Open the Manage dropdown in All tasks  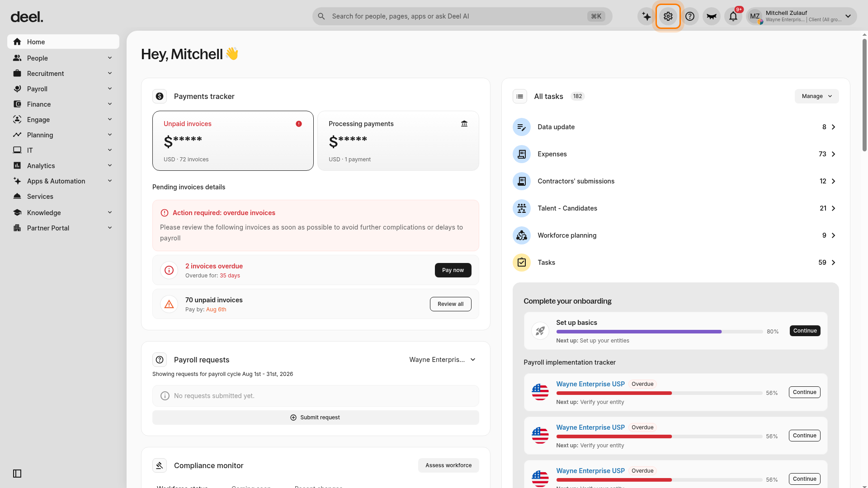(x=816, y=96)
